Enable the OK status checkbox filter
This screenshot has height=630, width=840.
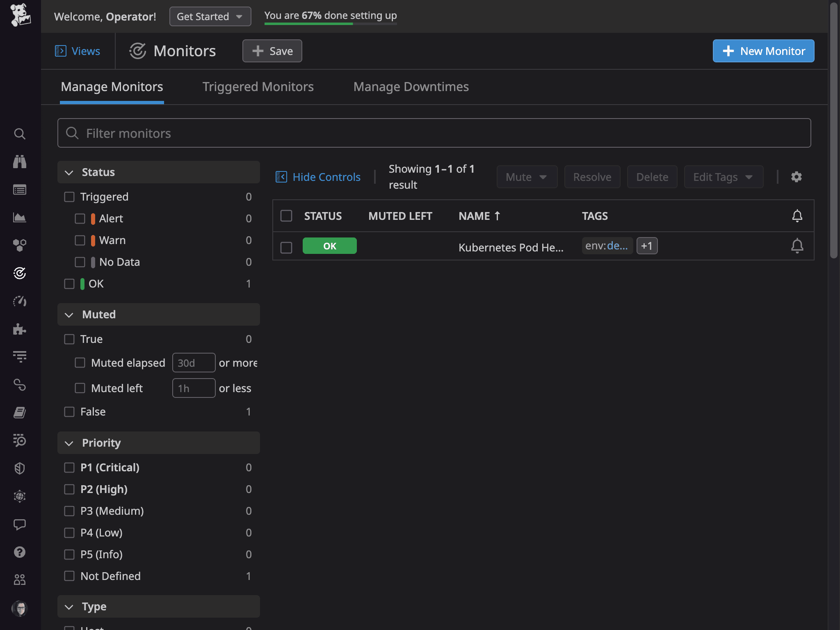(69, 283)
